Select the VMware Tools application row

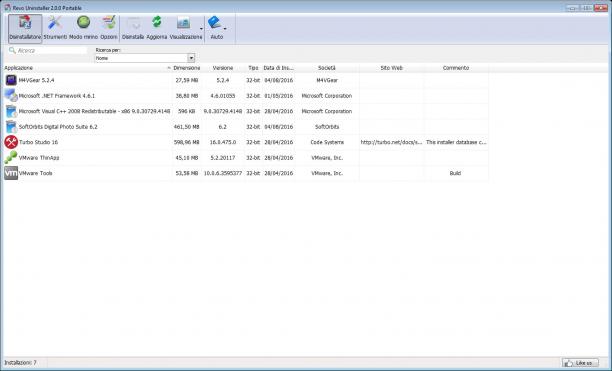tap(246, 173)
